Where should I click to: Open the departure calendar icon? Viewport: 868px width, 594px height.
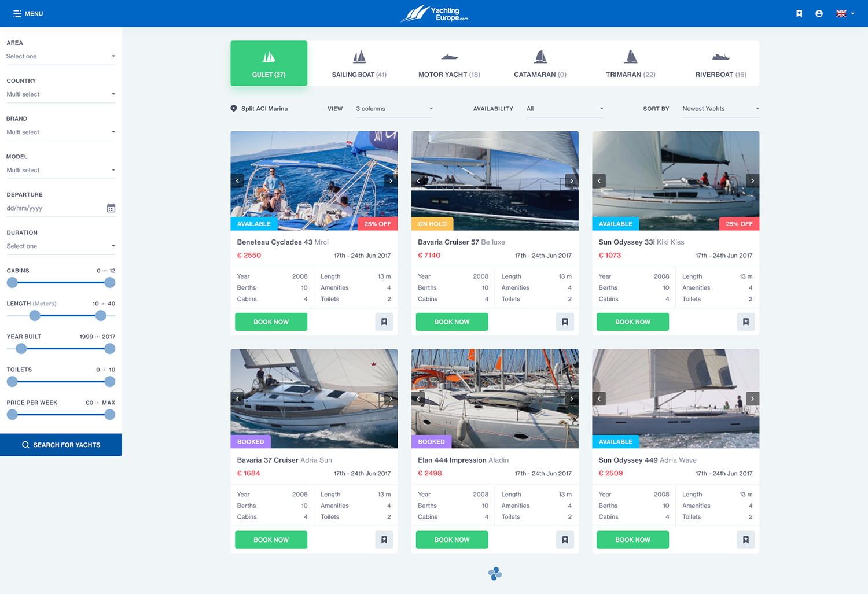111,208
